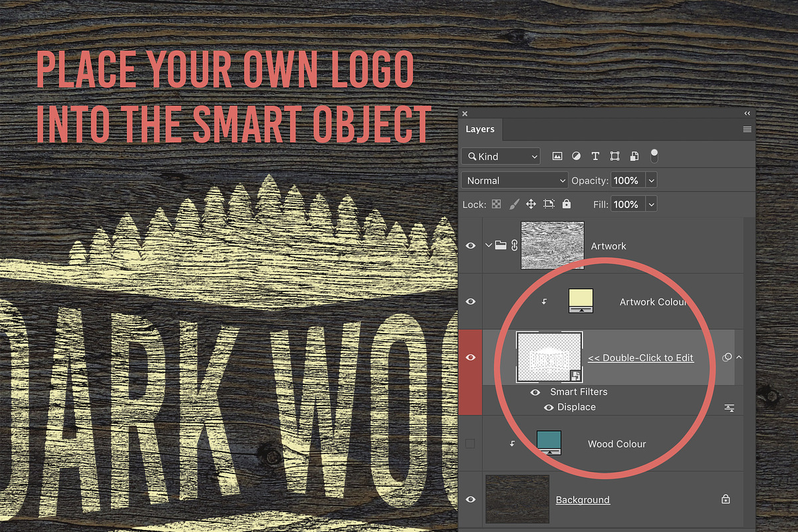Open the Normal blend mode dropdown
Screen dimensions: 798x532
click(515, 180)
